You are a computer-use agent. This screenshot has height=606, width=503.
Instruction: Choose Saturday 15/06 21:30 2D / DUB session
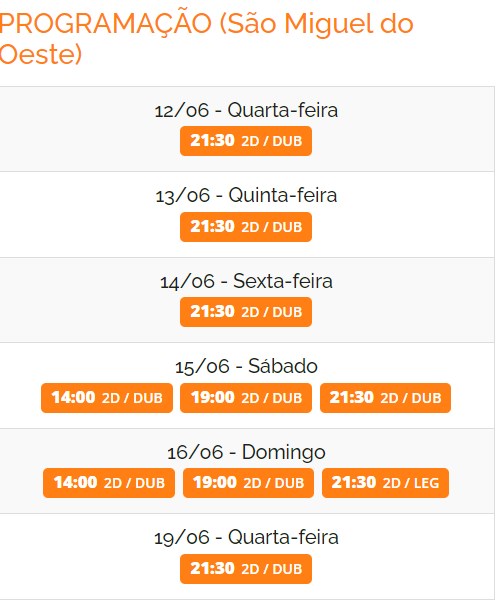pos(385,398)
